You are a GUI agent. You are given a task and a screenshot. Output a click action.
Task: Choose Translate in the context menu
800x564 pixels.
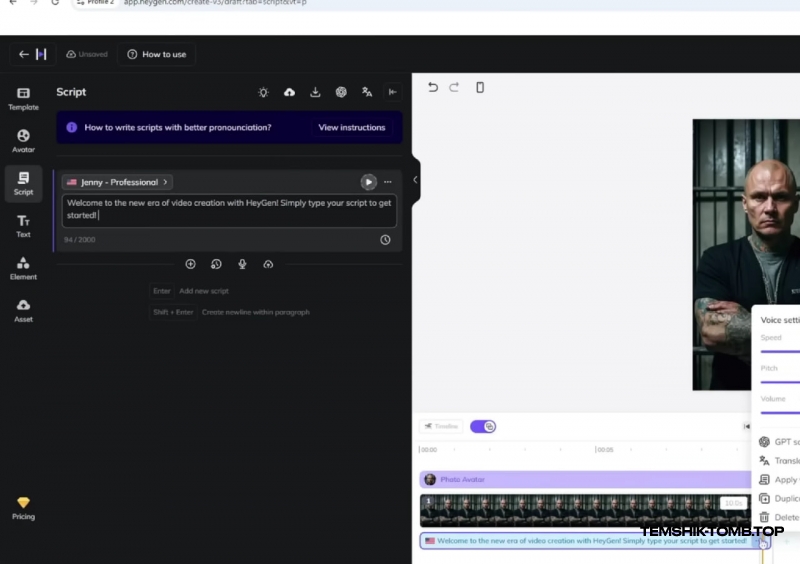tap(780, 460)
